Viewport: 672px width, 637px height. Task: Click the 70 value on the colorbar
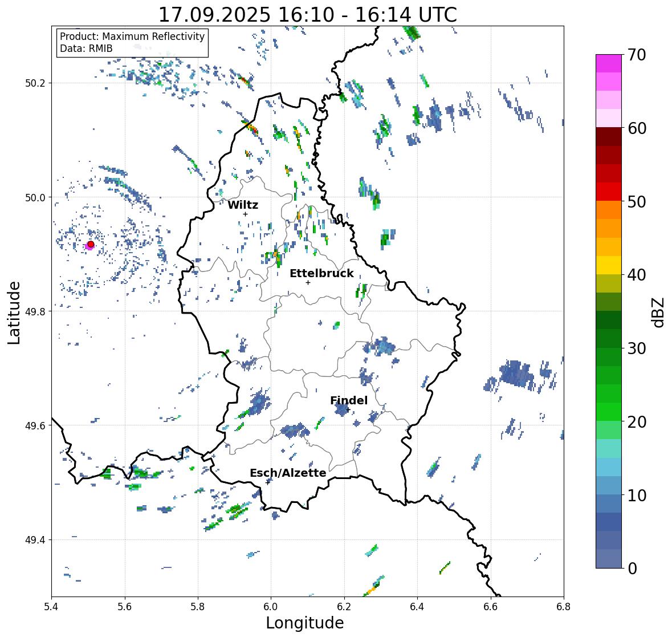pos(636,55)
